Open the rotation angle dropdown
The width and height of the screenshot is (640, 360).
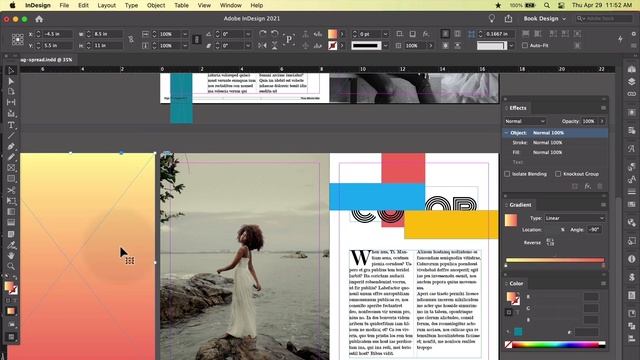pyautogui.click(x=248, y=34)
